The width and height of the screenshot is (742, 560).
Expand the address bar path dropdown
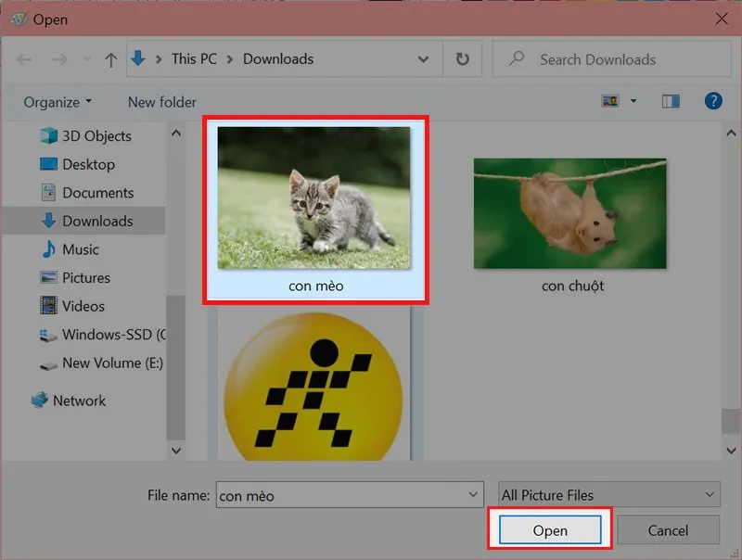click(424, 59)
